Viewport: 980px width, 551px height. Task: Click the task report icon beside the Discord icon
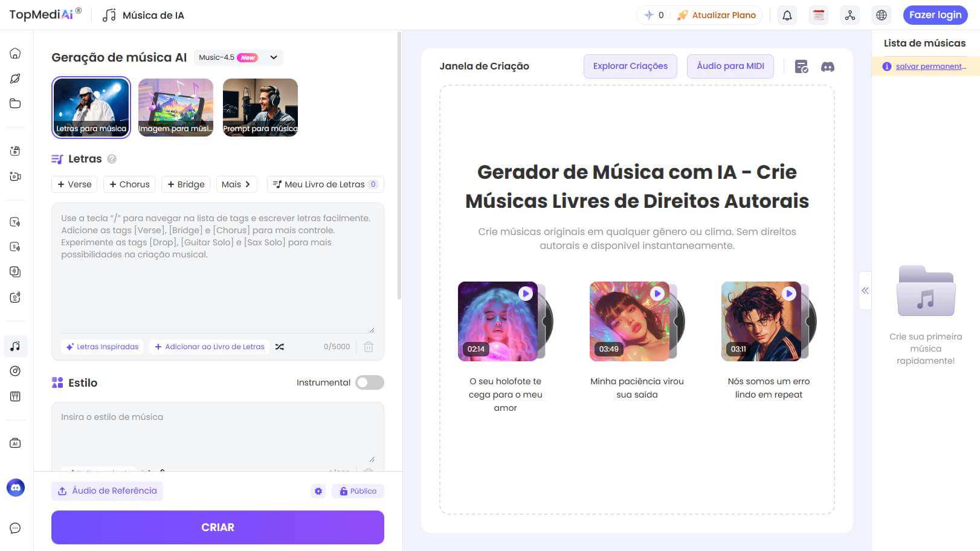[x=802, y=68]
